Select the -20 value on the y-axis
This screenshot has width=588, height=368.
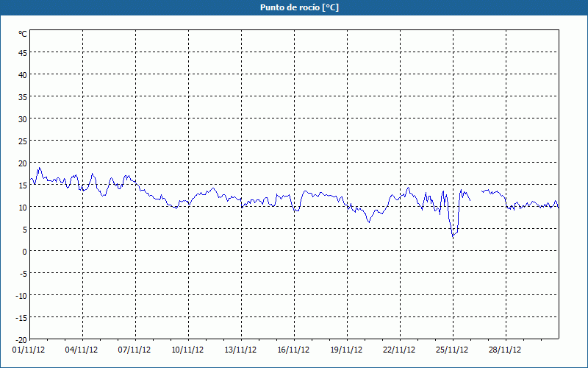pos(21,340)
